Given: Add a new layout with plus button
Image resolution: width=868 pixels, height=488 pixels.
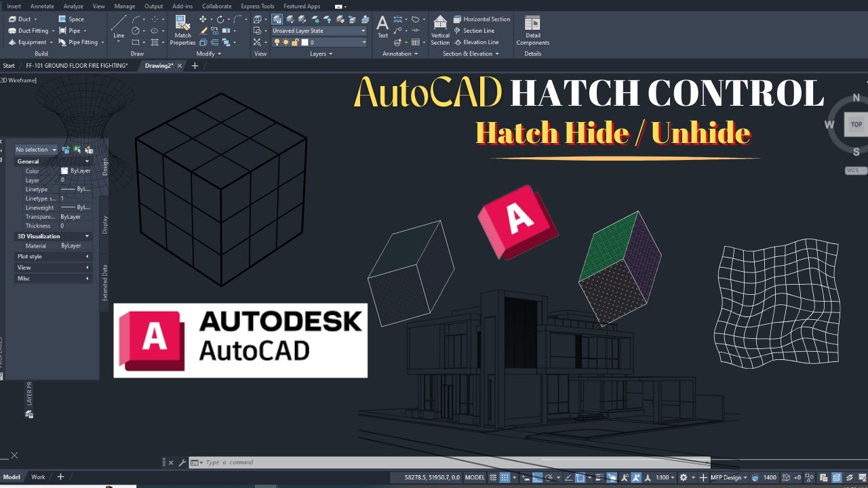Looking at the screenshot, I should click(60, 477).
